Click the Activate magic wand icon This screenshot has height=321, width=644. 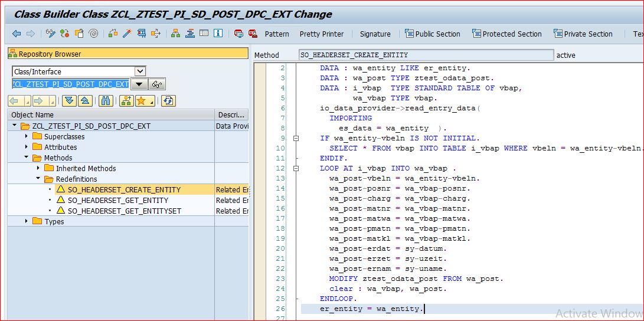pyautogui.click(x=126, y=34)
